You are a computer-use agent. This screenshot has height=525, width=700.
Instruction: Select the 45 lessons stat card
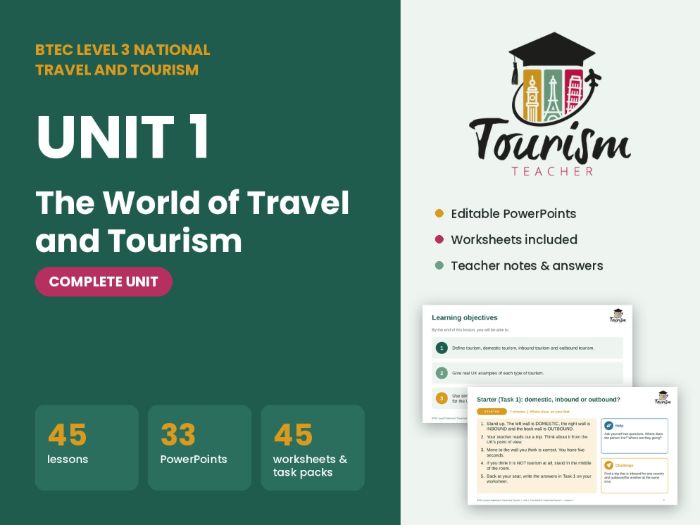[87, 447]
